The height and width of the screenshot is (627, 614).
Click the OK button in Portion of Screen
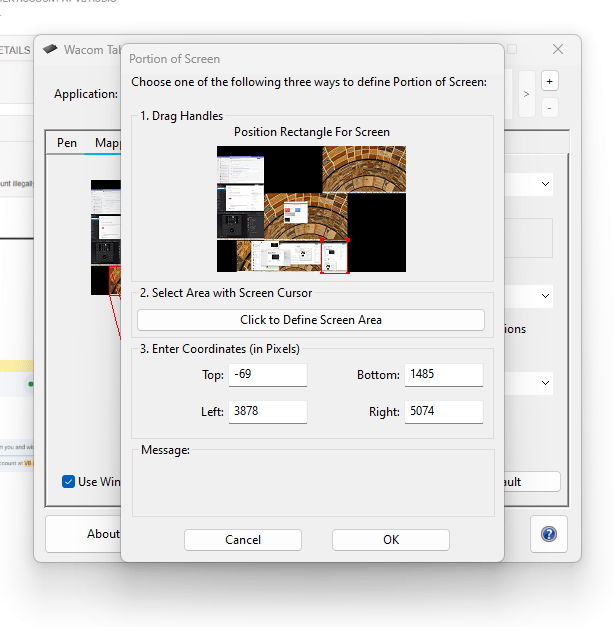[x=390, y=540]
